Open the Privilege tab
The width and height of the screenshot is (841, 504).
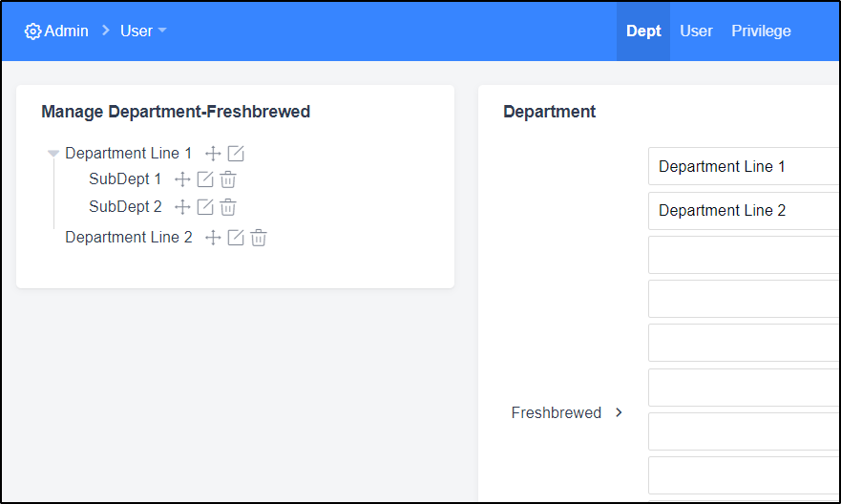761,31
